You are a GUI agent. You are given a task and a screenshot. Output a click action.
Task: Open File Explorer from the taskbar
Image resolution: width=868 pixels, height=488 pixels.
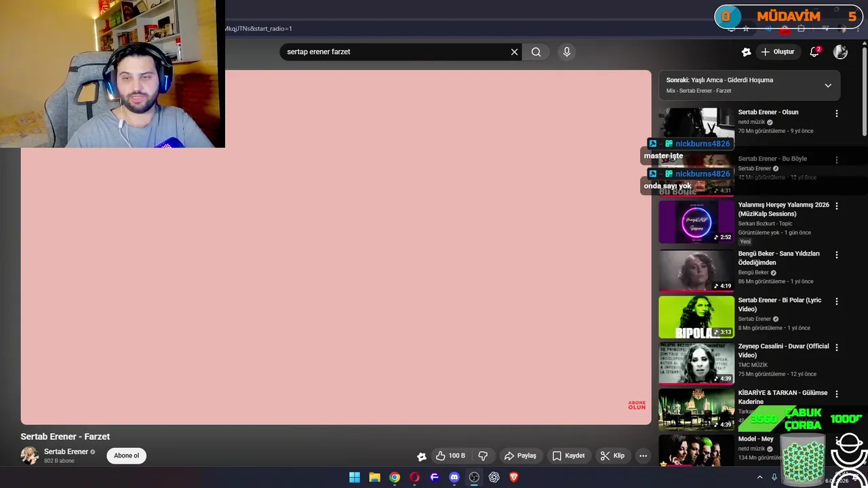tap(374, 477)
